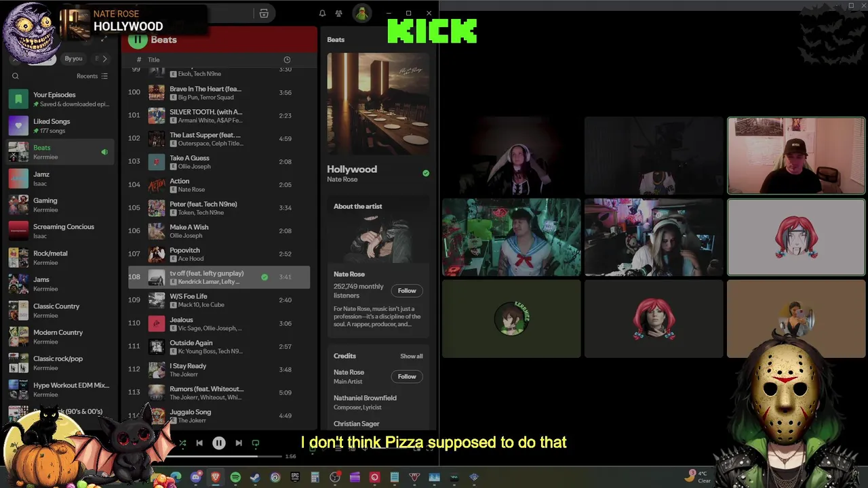The width and height of the screenshot is (868, 488).
Task: Click the now-playing speaker icon beside Beats
Action: (x=104, y=152)
